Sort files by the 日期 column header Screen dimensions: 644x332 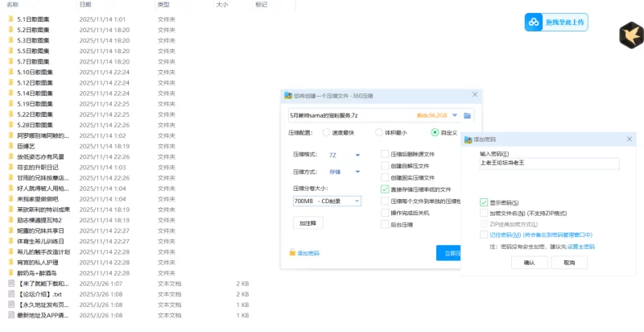(85, 5)
